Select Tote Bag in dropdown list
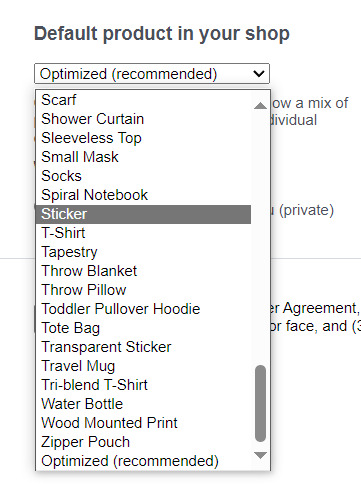Screen dimensions: 361x485 (x=143, y=328)
